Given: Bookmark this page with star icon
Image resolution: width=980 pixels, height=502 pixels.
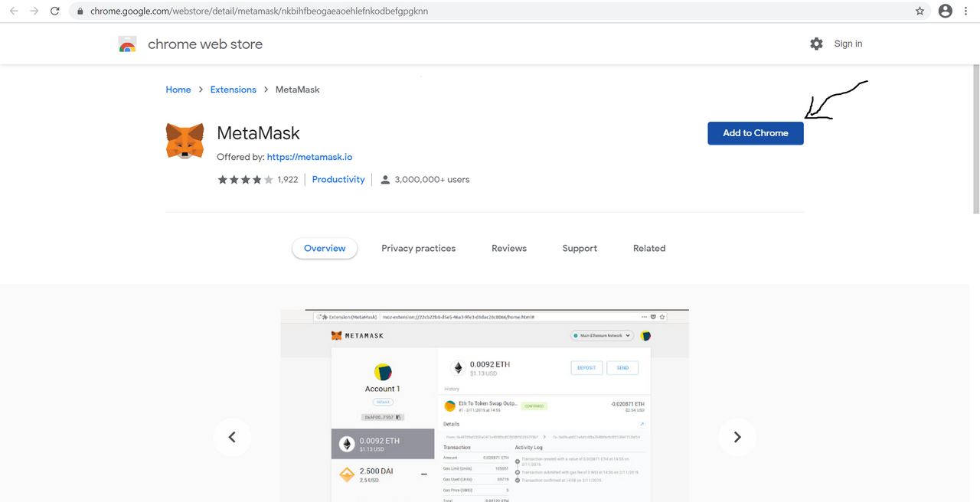Looking at the screenshot, I should (920, 11).
